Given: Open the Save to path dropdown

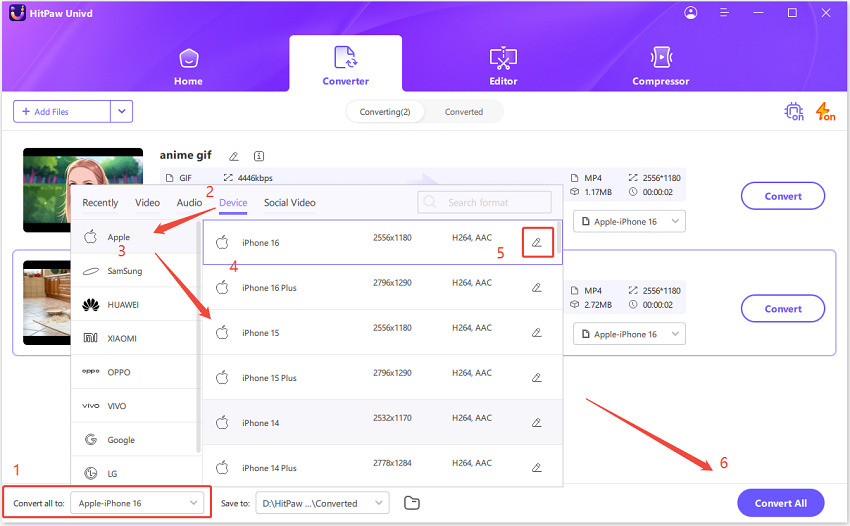Looking at the screenshot, I should 323,503.
